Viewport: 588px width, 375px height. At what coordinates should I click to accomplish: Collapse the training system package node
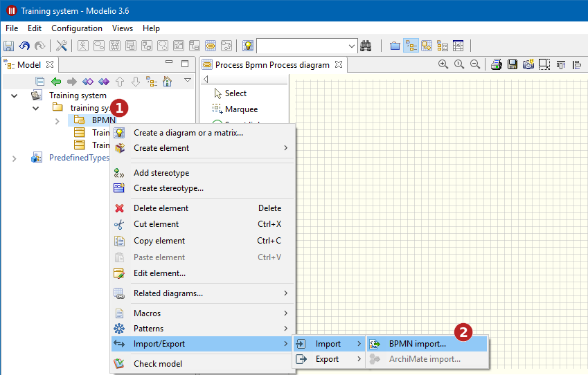[35, 108]
